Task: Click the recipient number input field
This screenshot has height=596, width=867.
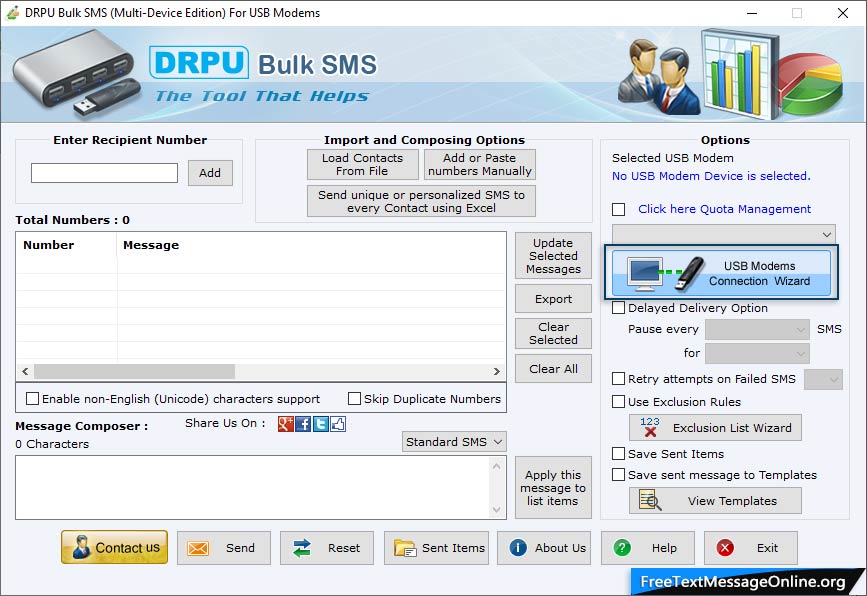Action: pyautogui.click(x=105, y=172)
